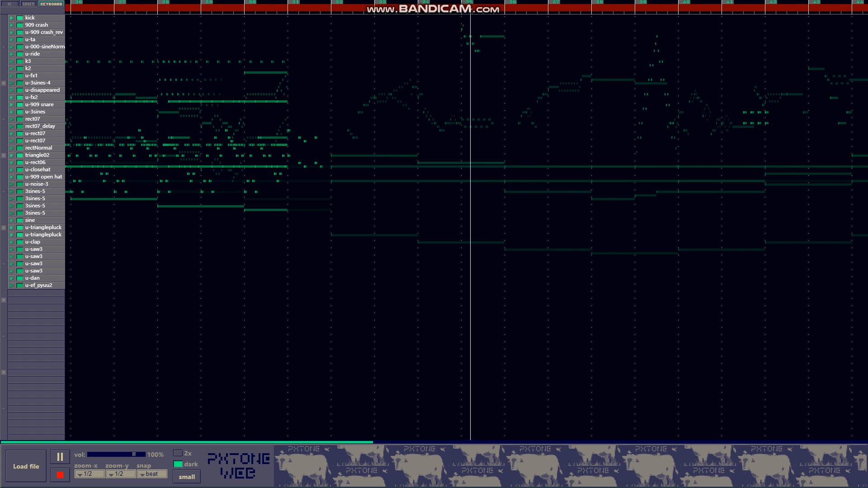Click small button in transport bar
868x488 pixels.
[x=187, y=476]
